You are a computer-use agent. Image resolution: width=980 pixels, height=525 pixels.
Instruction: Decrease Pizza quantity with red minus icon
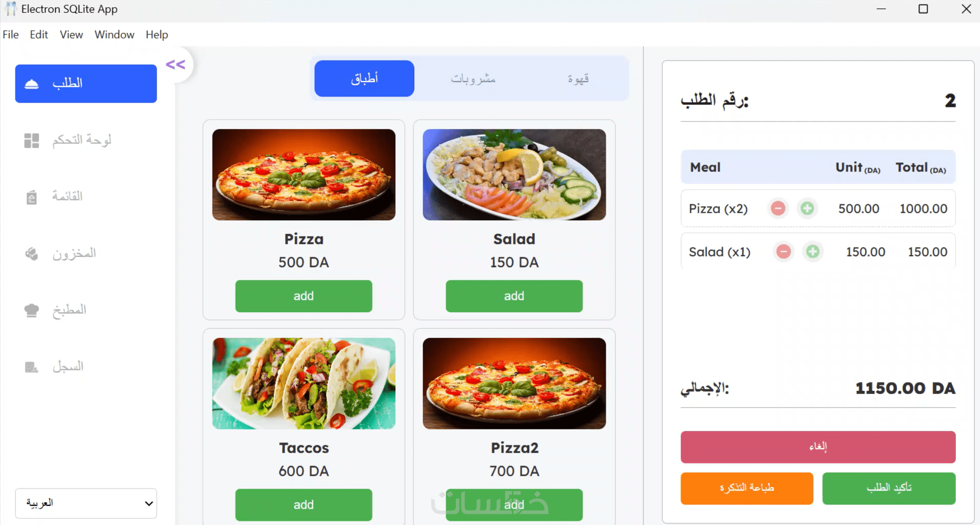coord(778,208)
